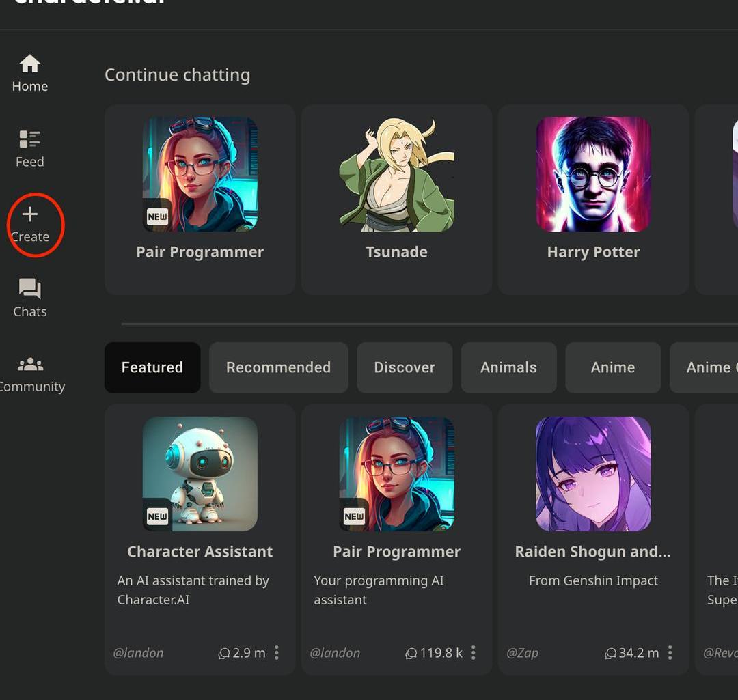
Task: Select the Featured category tab
Action: click(x=152, y=367)
